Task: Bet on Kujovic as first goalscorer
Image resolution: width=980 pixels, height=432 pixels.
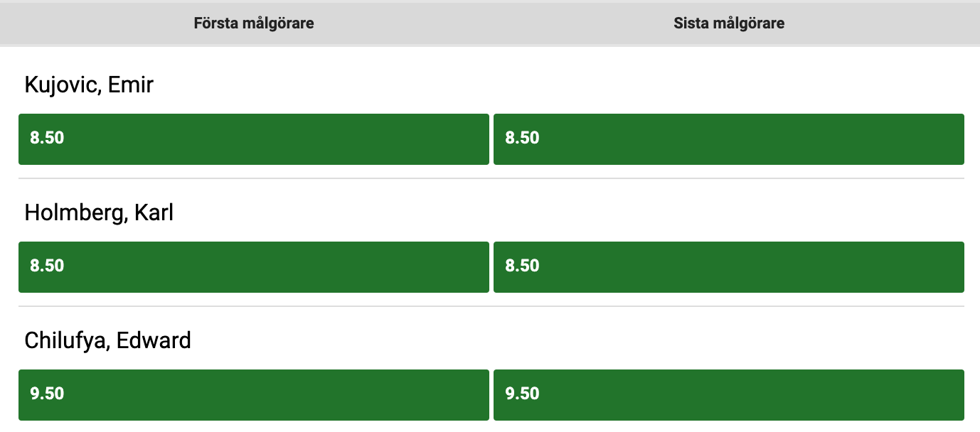Action: (254, 139)
